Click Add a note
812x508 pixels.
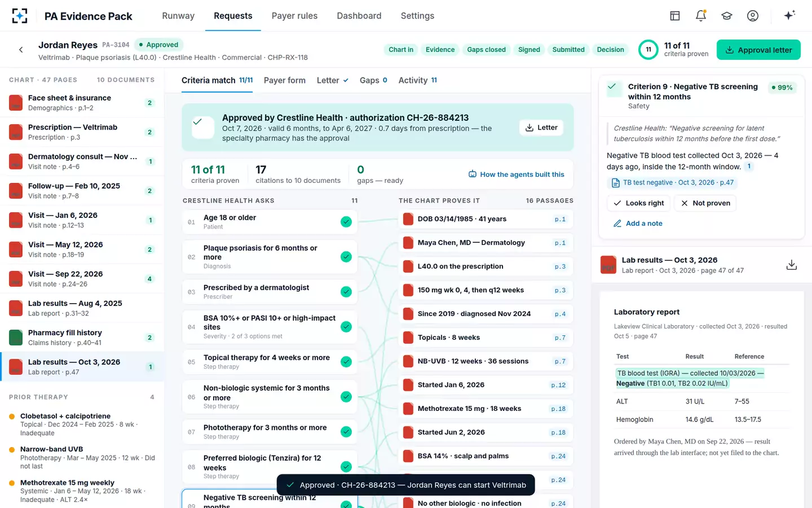(x=638, y=224)
